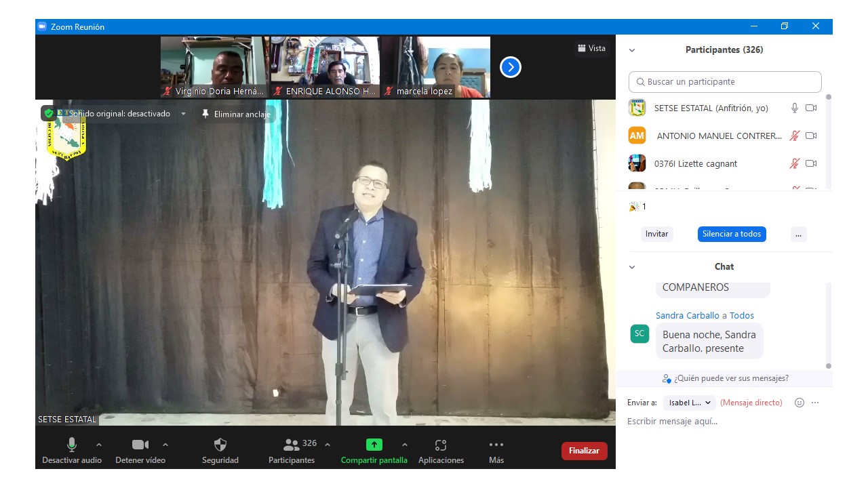Click the ¿Quién puede ver sus mensajes? icon
This screenshot has width=868, height=488.
click(667, 378)
